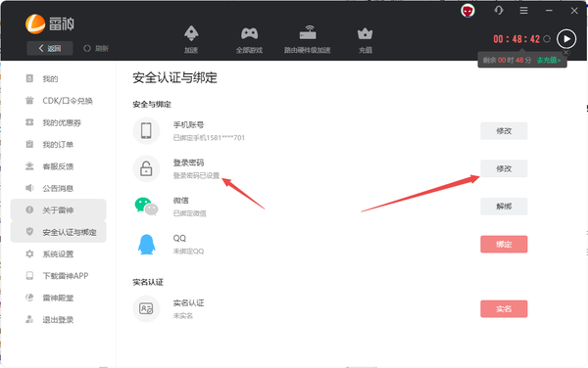Open 路由硬件级加速 router tab
The image size is (588, 368).
point(308,39)
